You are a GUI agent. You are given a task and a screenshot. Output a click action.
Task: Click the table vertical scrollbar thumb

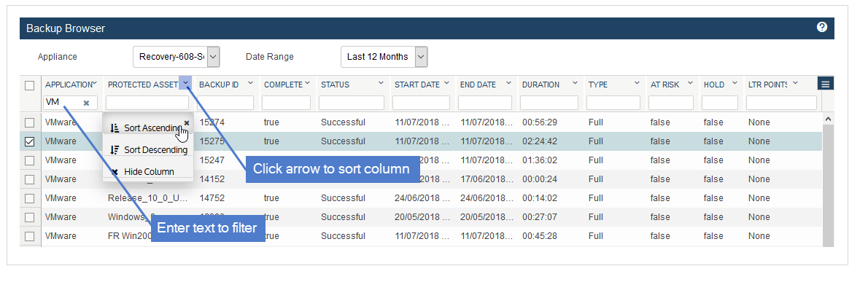click(828, 185)
